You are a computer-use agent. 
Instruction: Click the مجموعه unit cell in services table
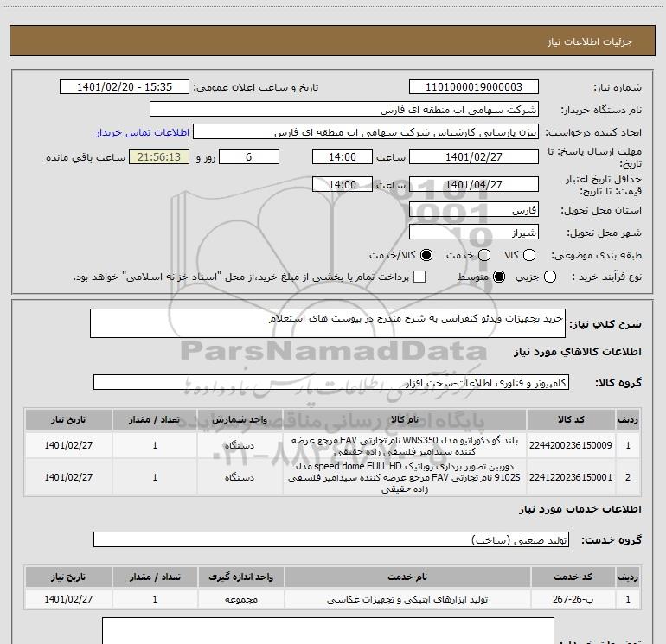pos(240,599)
